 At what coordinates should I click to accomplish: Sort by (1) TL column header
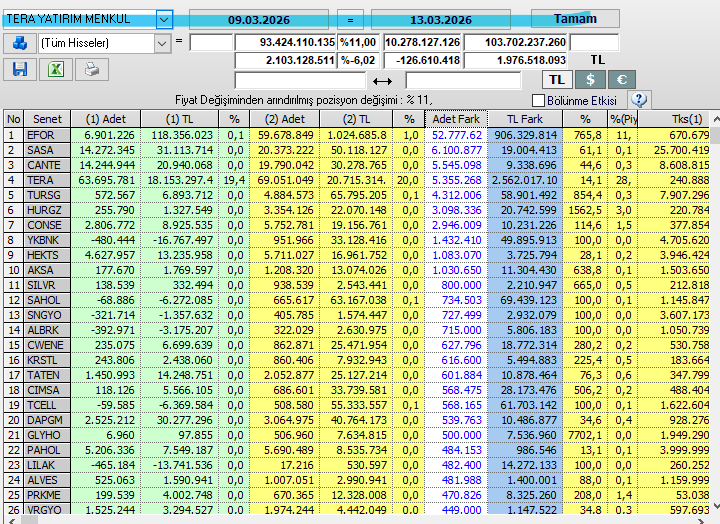click(x=180, y=119)
